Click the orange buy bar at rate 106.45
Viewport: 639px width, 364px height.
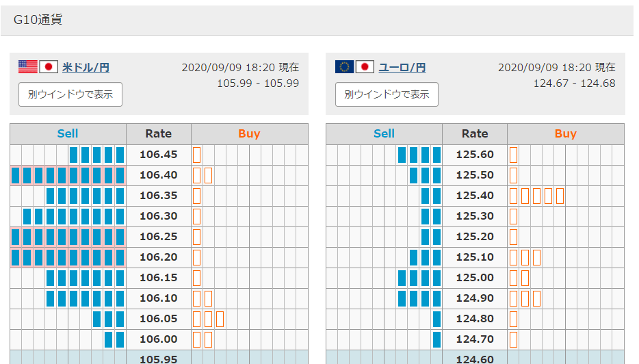[196, 155]
